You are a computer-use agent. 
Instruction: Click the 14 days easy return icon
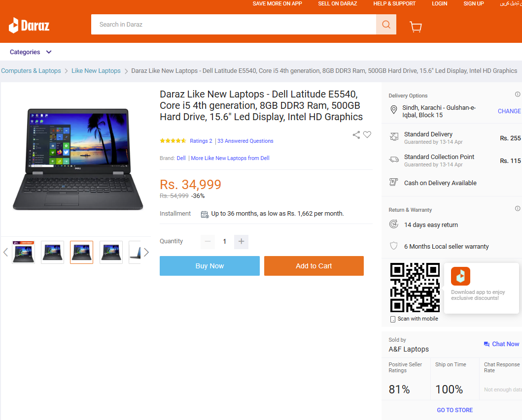(x=394, y=224)
